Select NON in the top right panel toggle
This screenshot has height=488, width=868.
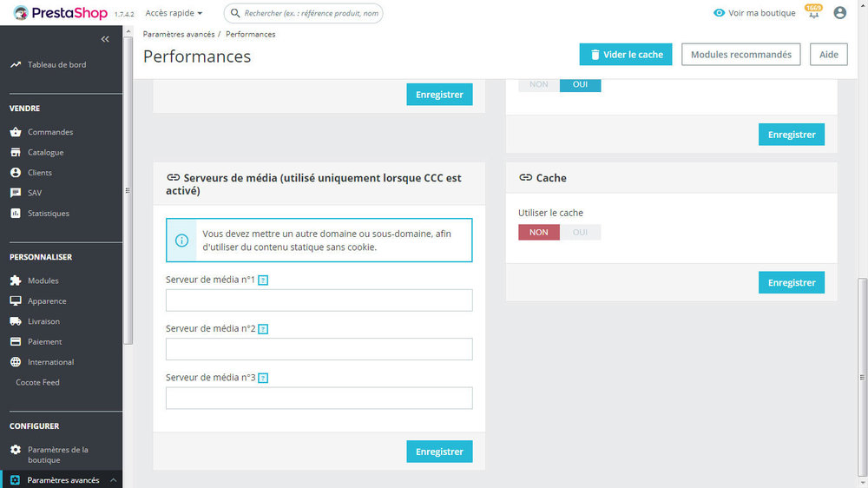pyautogui.click(x=539, y=85)
